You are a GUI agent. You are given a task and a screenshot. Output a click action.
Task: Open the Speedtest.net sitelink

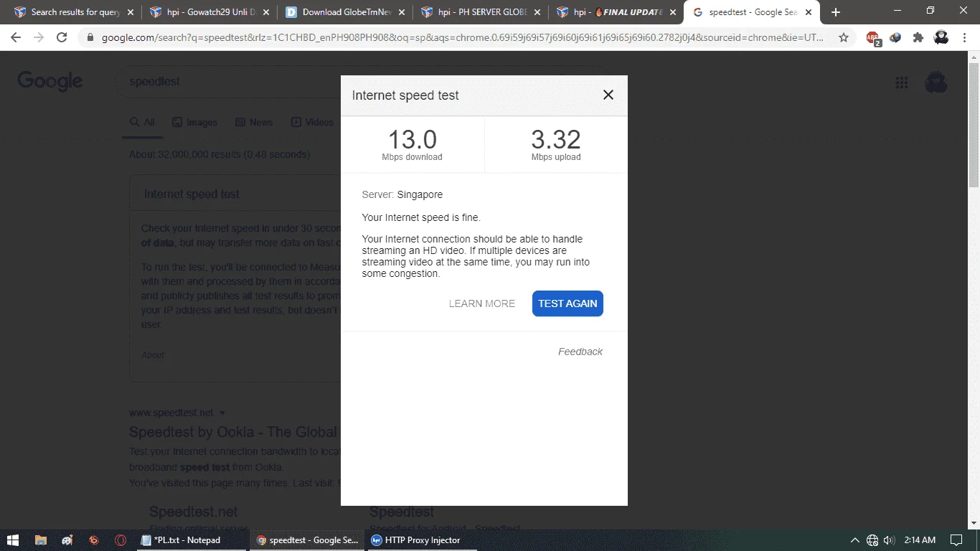(x=194, y=512)
